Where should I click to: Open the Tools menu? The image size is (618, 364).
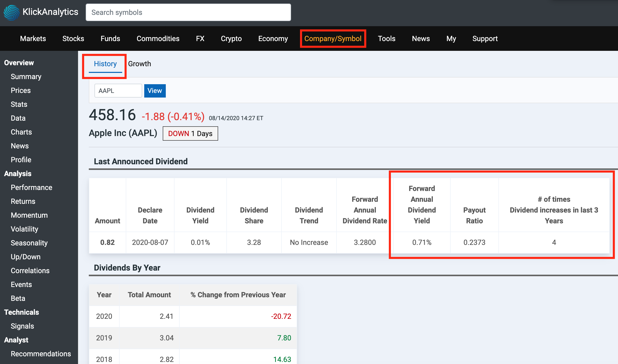click(387, 39)
